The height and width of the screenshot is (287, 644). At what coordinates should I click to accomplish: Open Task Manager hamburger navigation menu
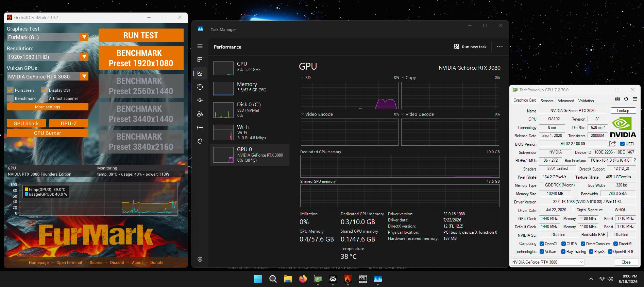tap(200, 46)
